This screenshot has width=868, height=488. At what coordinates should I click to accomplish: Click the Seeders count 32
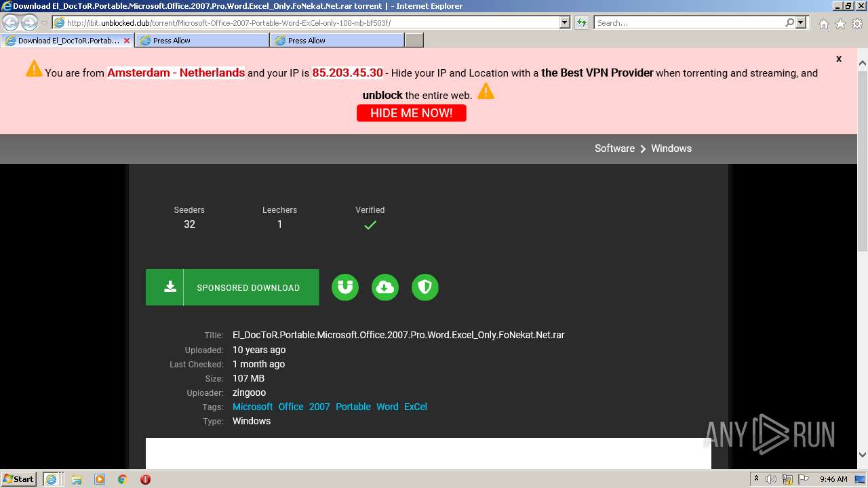189,224
